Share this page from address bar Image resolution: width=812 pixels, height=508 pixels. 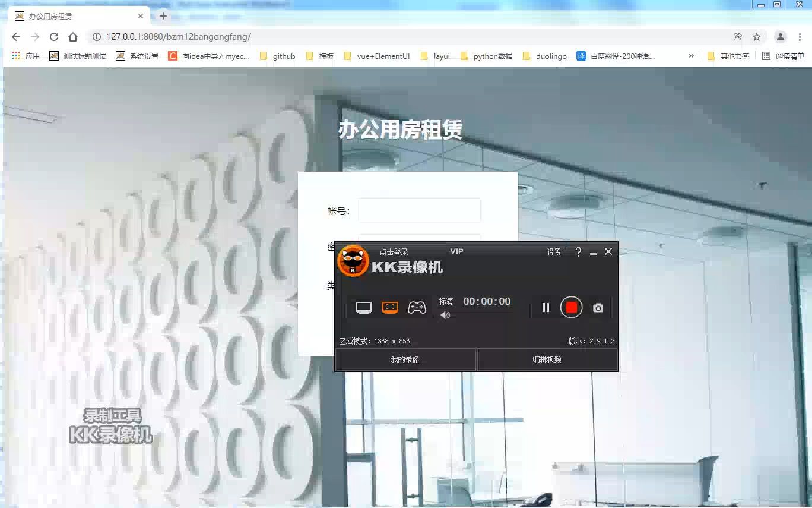pos(737,37)
